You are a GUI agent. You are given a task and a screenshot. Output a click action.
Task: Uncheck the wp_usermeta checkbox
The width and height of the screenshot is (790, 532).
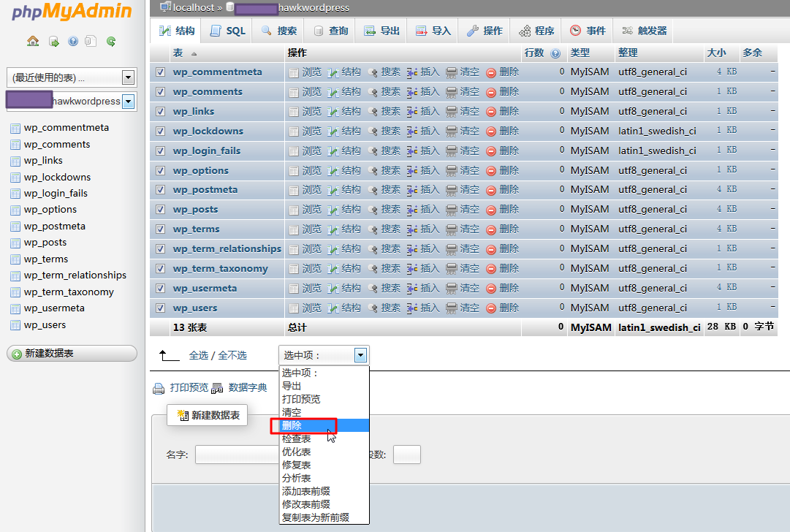160,288
